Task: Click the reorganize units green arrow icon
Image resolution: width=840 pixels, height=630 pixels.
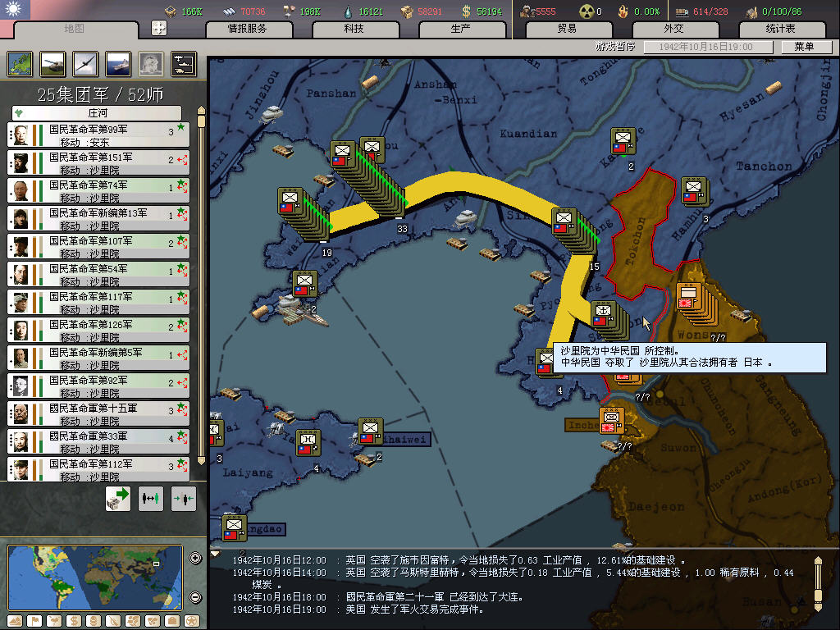Action: point(118,499)
